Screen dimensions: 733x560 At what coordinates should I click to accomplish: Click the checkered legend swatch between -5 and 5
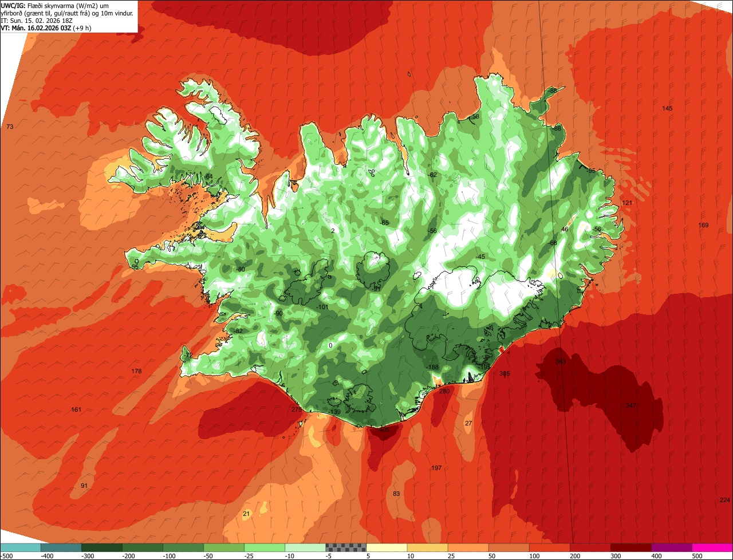345,547
